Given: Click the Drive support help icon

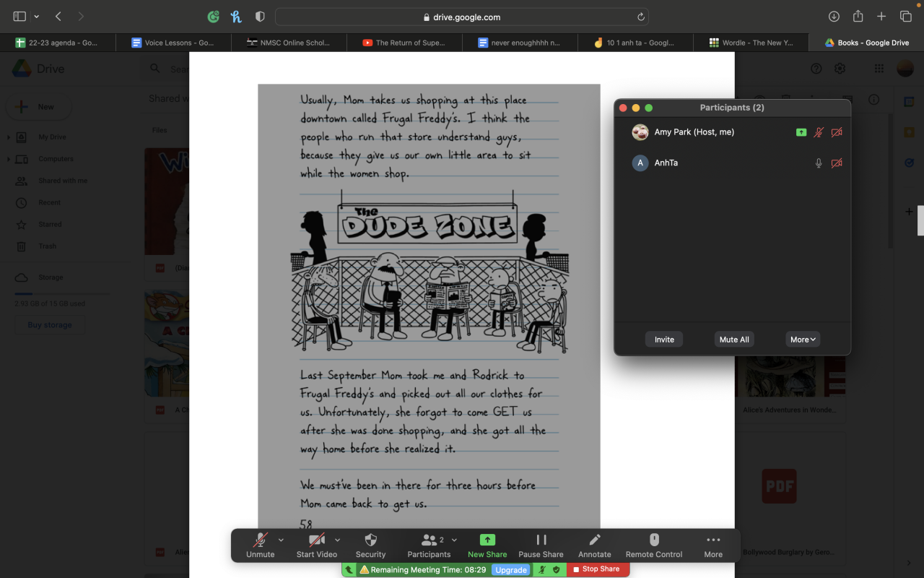Looking at the screenshot, I should [816, 69].
